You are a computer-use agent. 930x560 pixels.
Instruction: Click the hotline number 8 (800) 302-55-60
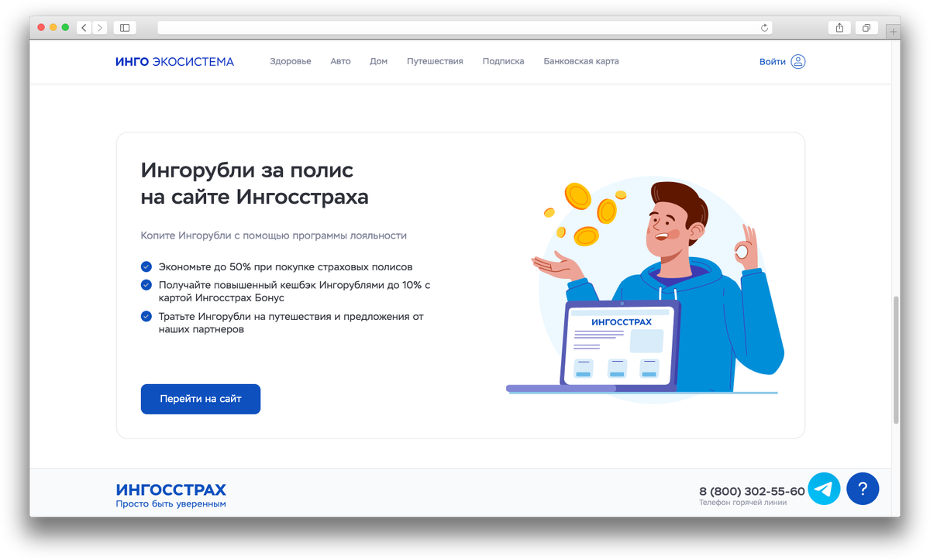tap(752, 491)
